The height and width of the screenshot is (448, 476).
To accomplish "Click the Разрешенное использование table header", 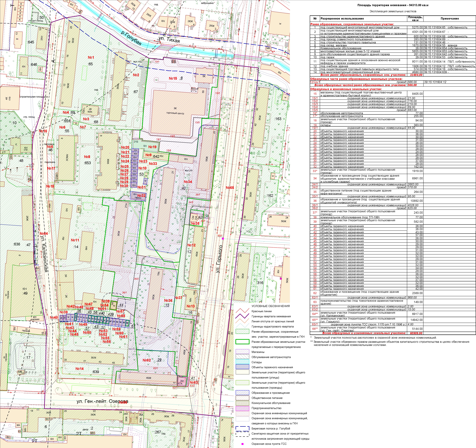I will (342, 19).
